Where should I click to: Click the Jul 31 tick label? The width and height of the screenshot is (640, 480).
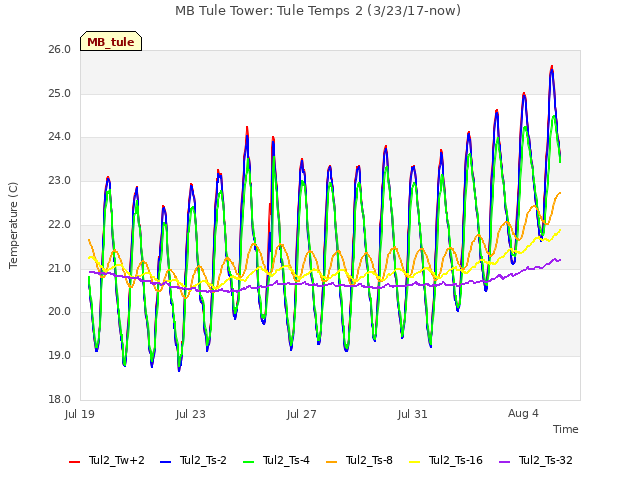[413, 414]
